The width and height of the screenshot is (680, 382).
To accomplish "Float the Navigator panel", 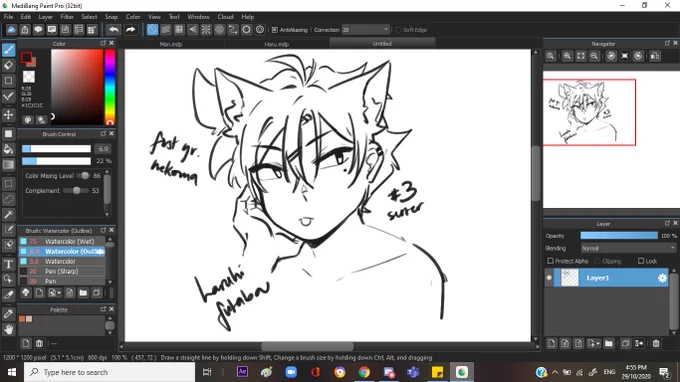I will (667, 43).
